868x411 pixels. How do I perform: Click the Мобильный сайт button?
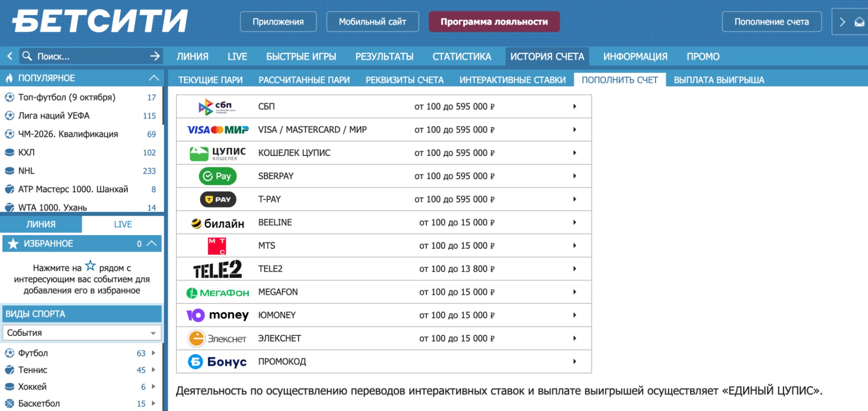click(373, 22)
